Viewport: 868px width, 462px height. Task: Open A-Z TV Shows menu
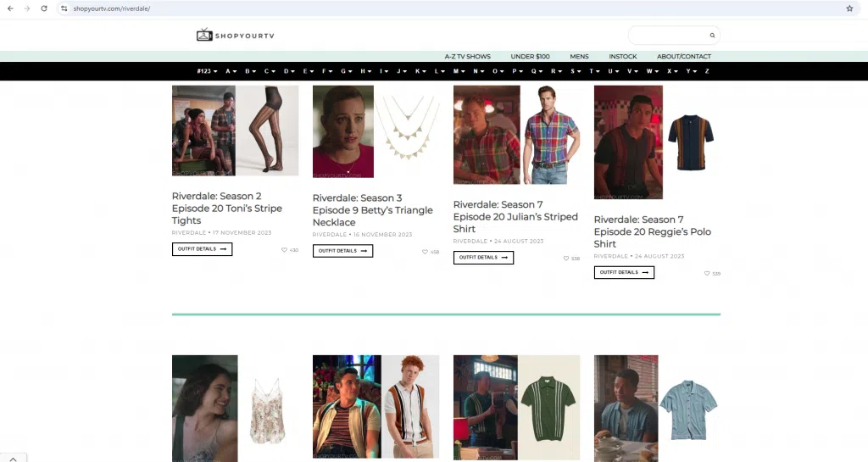[x=467, y=57]
